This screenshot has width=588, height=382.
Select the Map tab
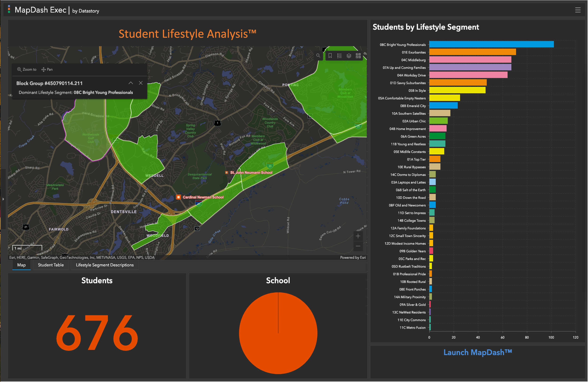[21, 265]
